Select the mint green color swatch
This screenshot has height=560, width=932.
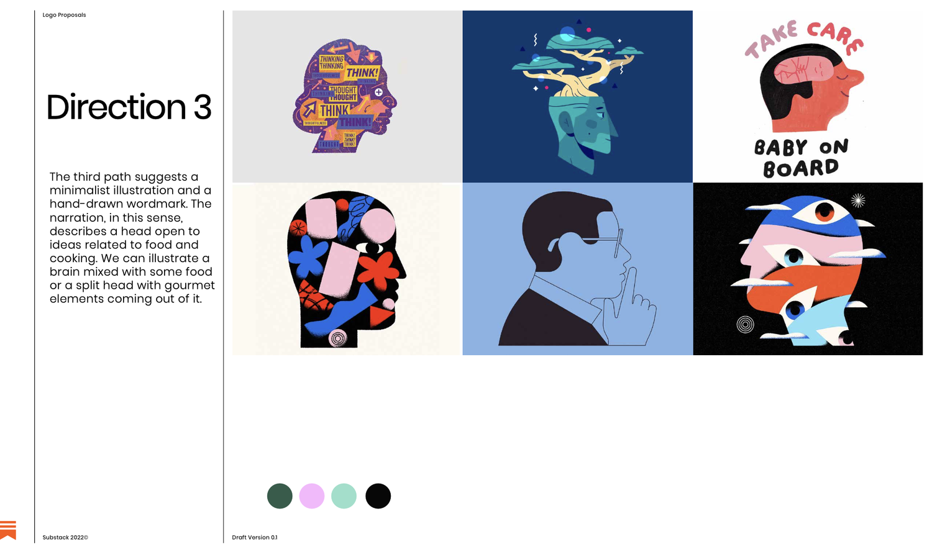click(x=344, y=496)
